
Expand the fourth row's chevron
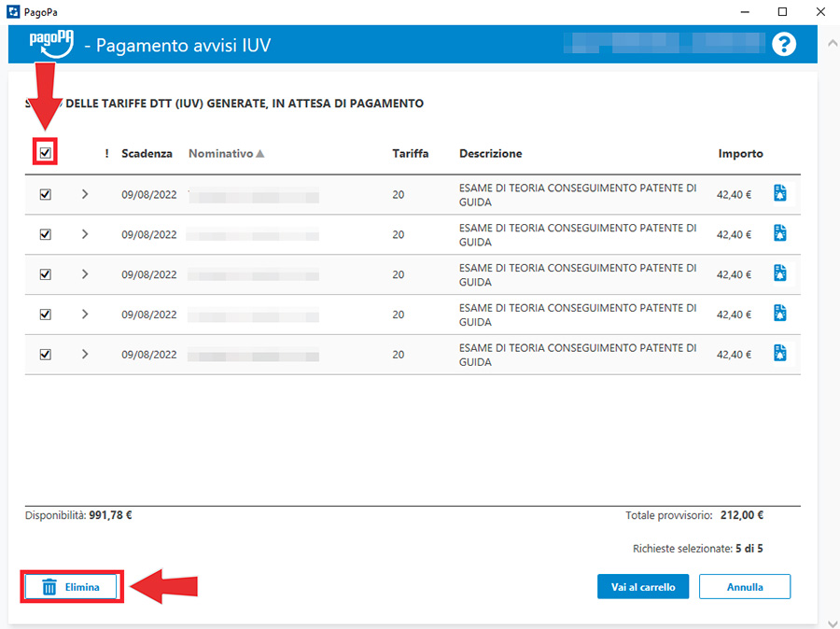tap(85, 314)
